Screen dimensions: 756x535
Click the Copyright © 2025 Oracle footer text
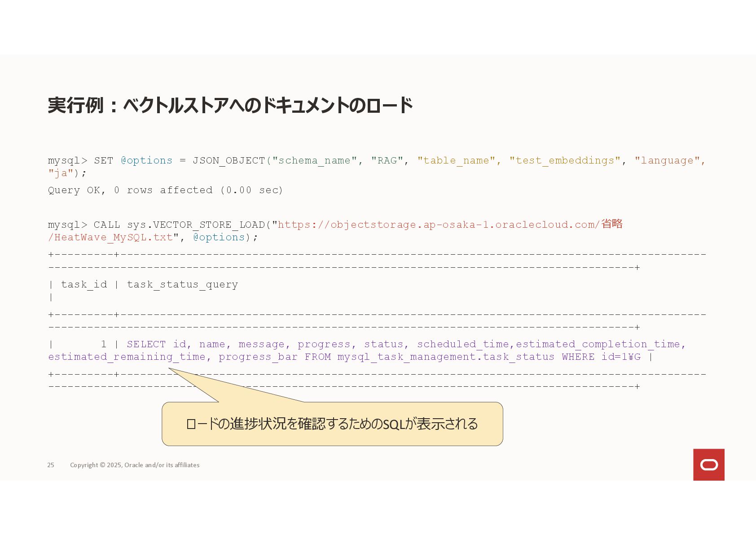click(x=135, y=465)
